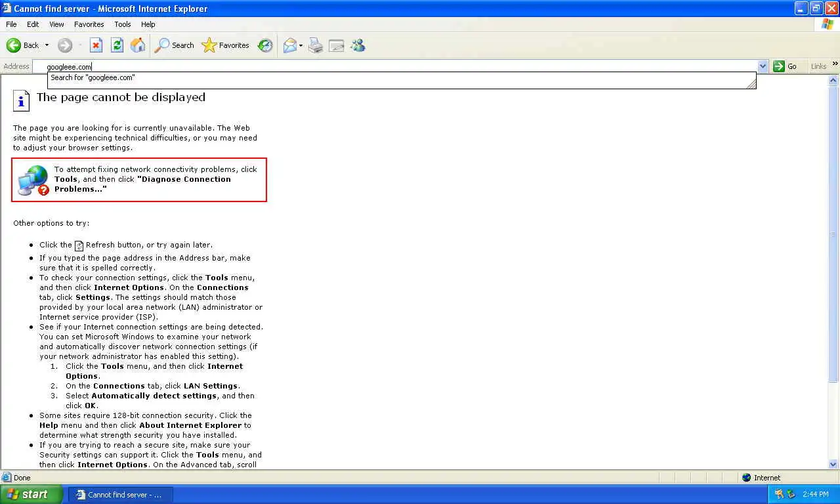Open the Search toolbar button
This screenshot has height=504, width=840.
tap(174, 45)
